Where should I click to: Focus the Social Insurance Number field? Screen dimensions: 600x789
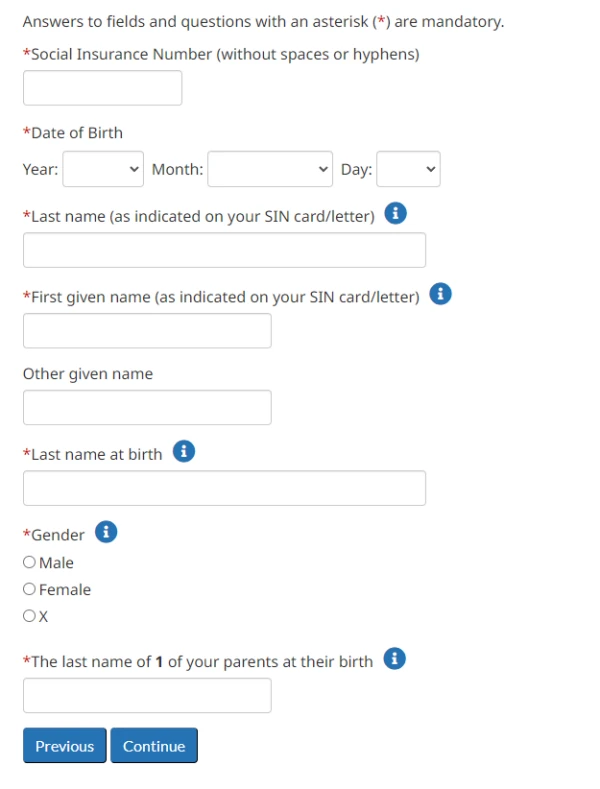tap(103, 88)
